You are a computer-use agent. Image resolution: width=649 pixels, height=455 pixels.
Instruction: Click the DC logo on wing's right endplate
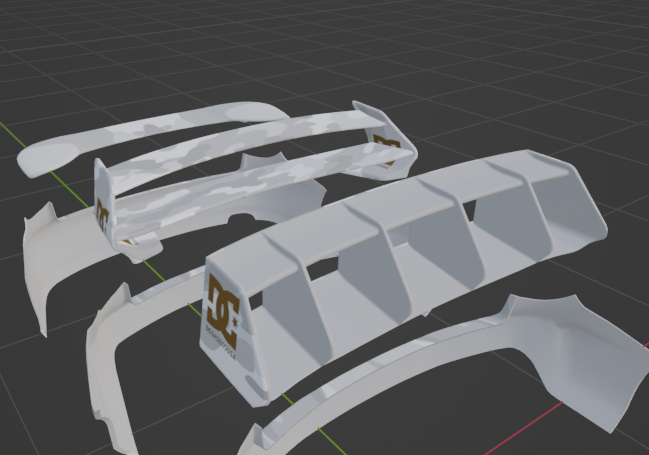[387, 149]
